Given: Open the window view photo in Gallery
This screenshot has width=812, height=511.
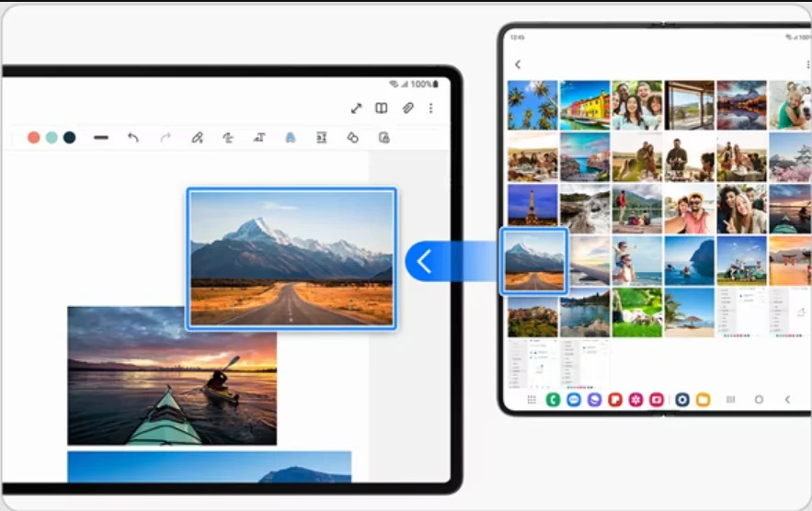Looking at the screenshot, I should 690,105.
